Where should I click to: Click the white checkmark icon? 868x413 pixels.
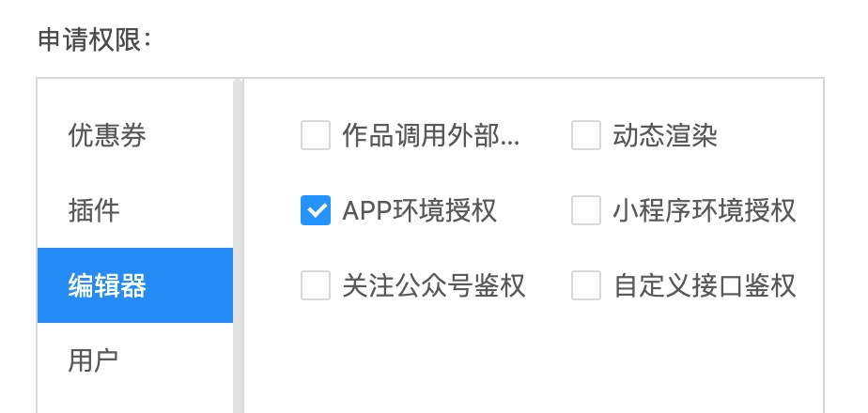pos(316,210)
